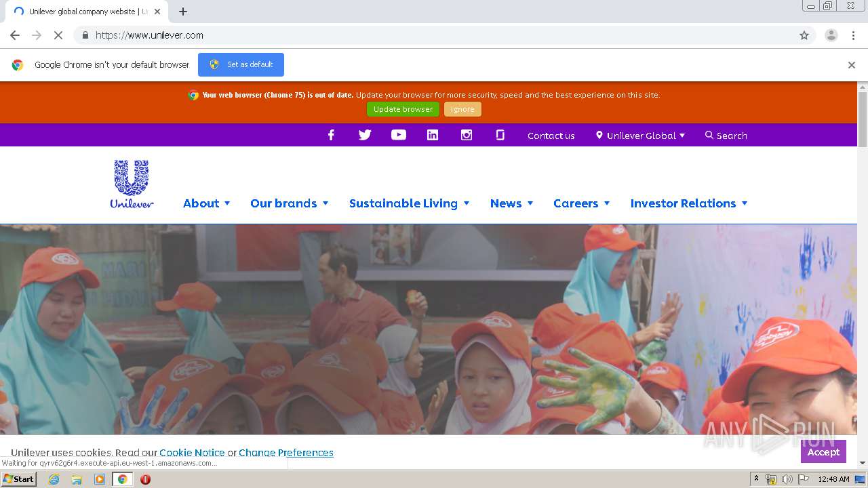Click the green Update browser button
This screenshot has width=868, height=488.
(x=403, y=109)
